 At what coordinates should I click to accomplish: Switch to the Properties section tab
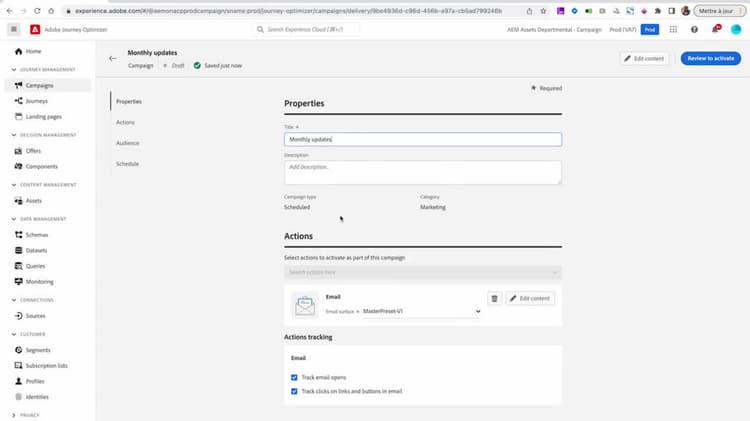point(129,101)
